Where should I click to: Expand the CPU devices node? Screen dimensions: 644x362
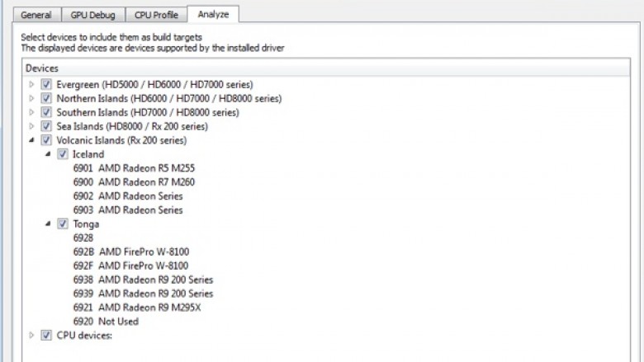[31, 336]
